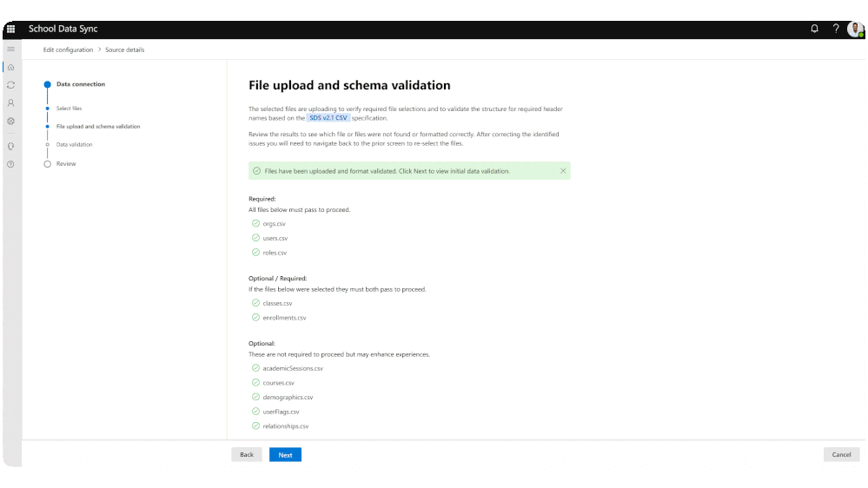Viewport: 868px width, 488px height.
Task: Select File upload and schema validation step
Action: click(98, 127)
